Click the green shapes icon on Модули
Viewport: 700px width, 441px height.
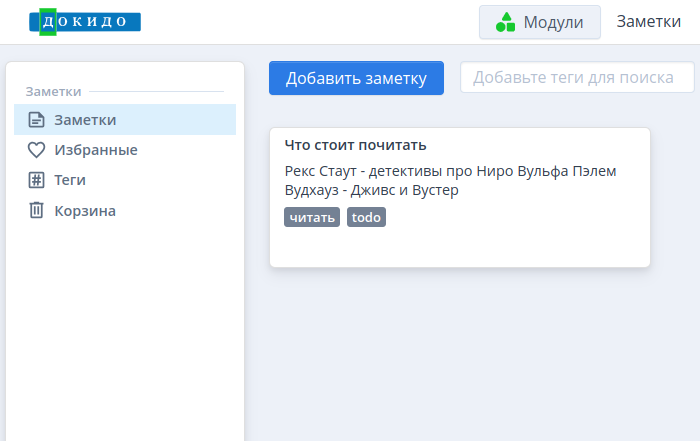506,22
